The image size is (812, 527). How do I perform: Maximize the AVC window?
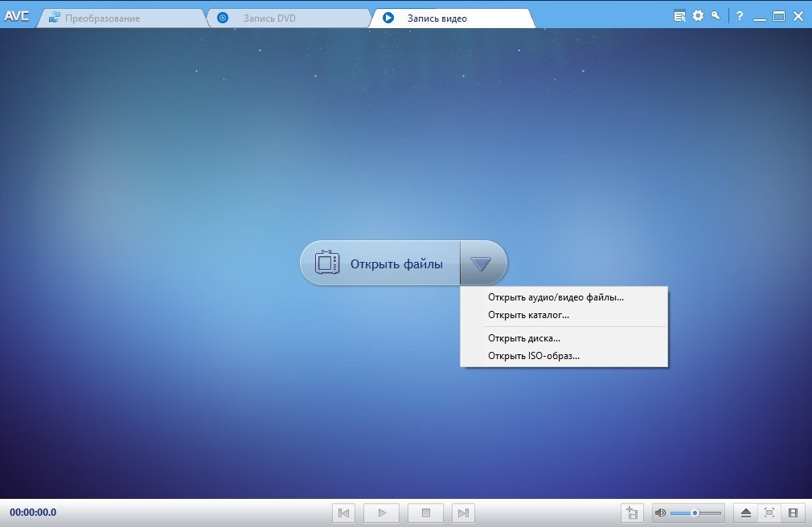(x=779, y=16)
